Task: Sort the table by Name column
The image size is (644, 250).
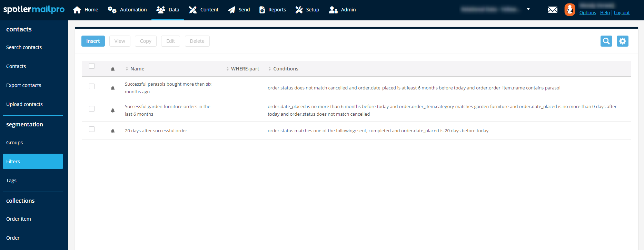Action: pyautogui.click(x=137, y=69)
